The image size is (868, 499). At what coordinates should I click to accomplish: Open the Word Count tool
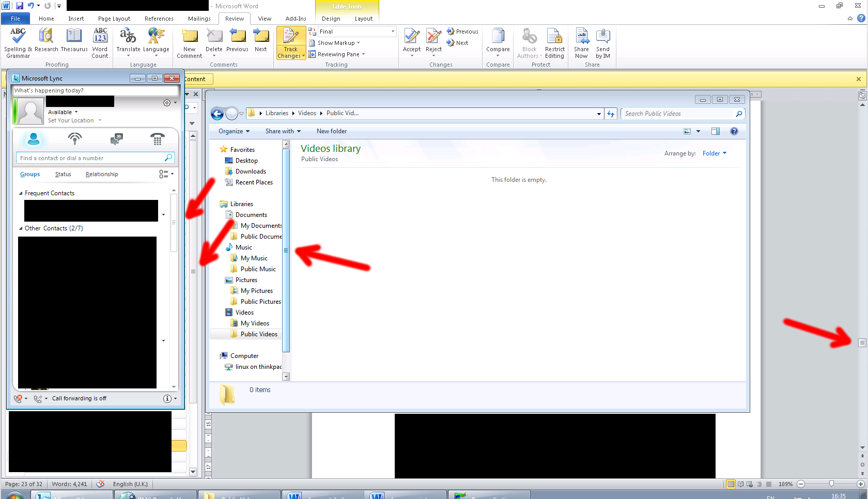coord(100,37)
